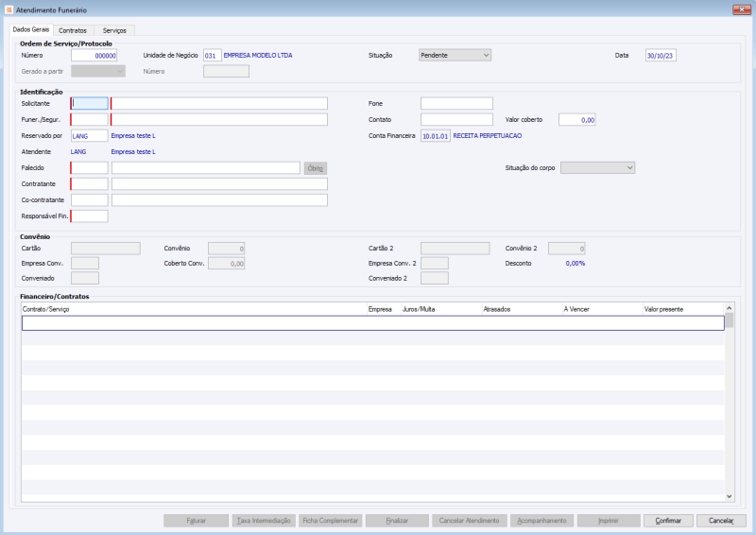This screenshot has height=535, width=756.
Task: Click the Cartão 2 field
Action: pyautogui.click(x=455, y=249)
